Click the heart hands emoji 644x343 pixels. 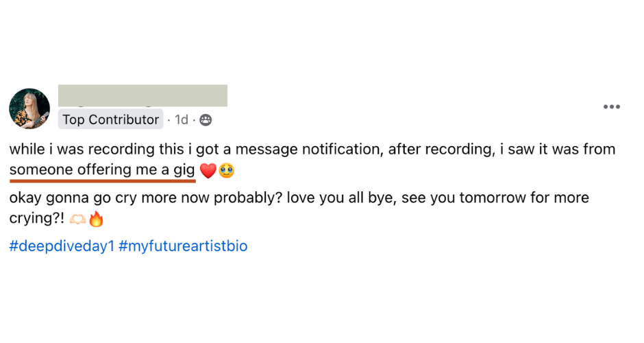[x=77, y=220]
